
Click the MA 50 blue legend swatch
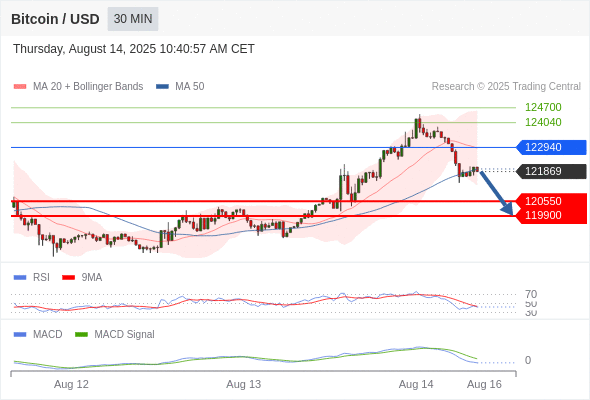[162, 87]
